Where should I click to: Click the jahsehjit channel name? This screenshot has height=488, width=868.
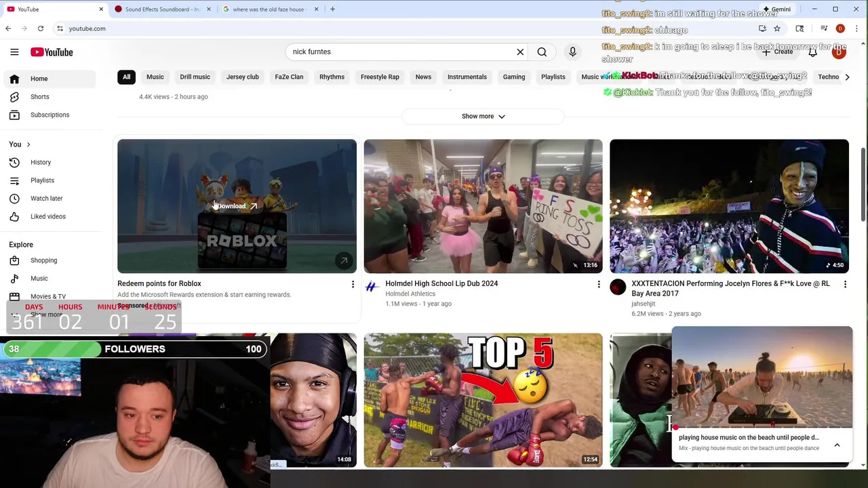point(644,304)
